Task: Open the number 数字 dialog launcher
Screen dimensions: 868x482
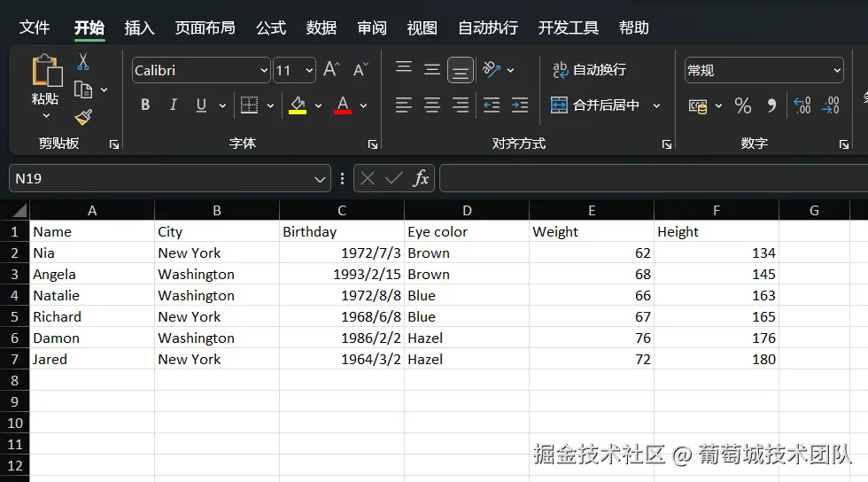Action: click(x=843, y=144)
